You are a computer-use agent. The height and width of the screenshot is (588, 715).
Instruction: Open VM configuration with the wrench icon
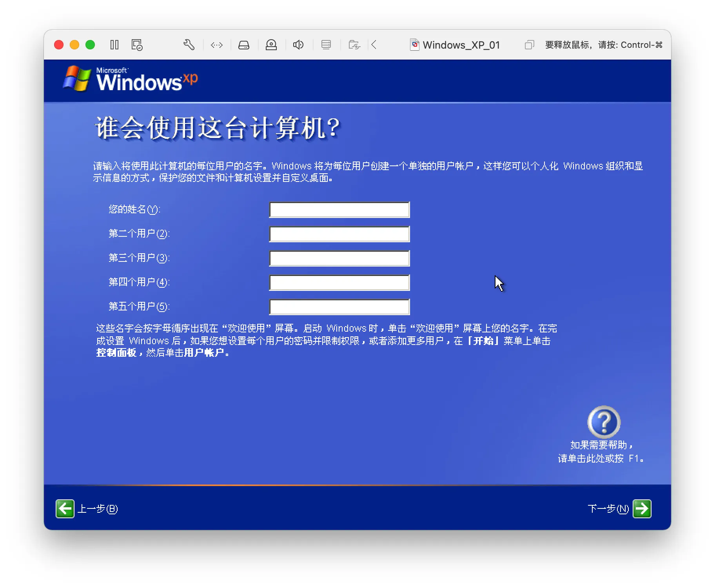point(189,45)
